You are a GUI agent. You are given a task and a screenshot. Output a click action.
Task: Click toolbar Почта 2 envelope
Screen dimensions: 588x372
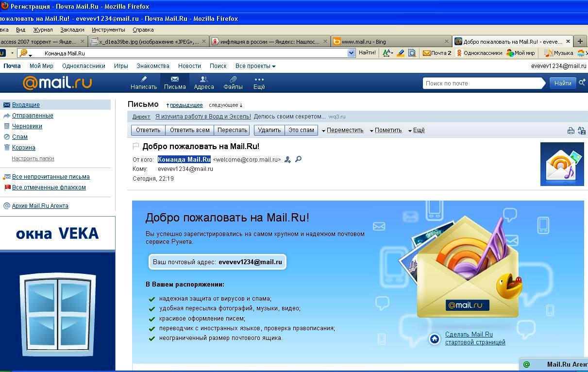437,53
